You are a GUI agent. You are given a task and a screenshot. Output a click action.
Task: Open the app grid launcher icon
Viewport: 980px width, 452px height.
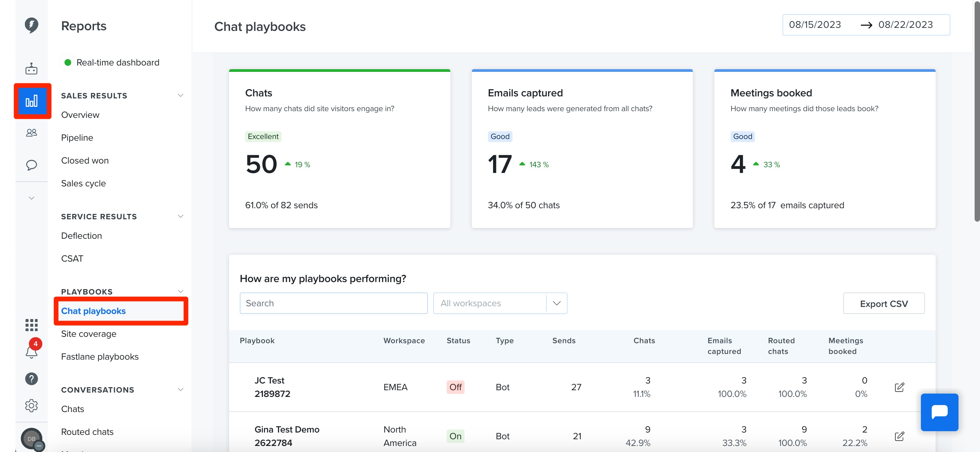(32, 325)
